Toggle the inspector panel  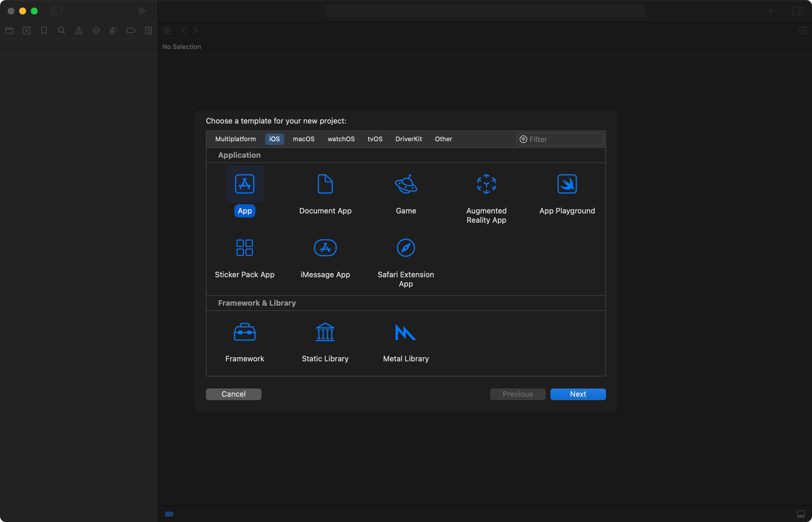797,11
